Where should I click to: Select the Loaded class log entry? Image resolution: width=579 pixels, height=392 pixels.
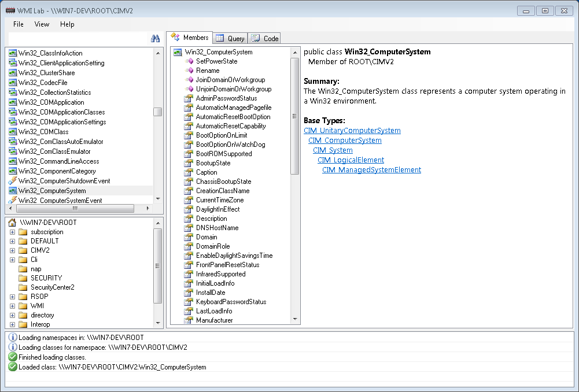(112, 367)
